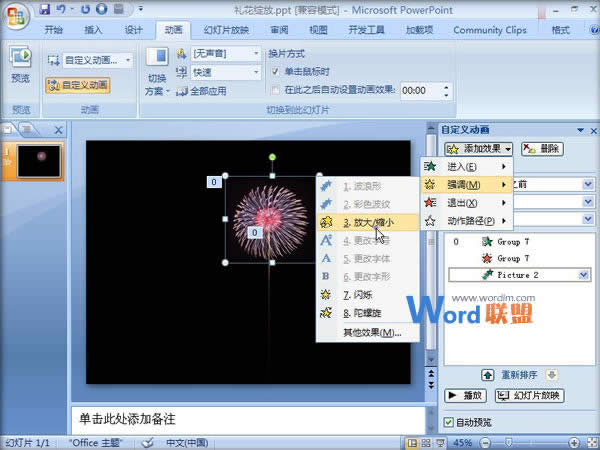Open the start (之前) dropdown arrow
This screenshot has width=600, height=450.
coord(588,184)
